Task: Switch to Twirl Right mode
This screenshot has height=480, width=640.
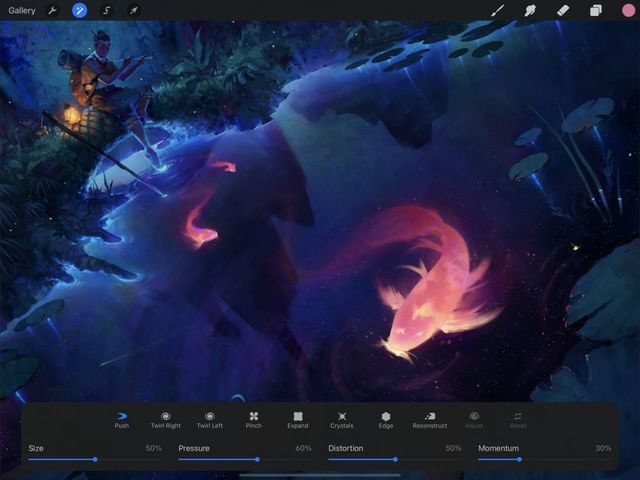Action: 166,419
